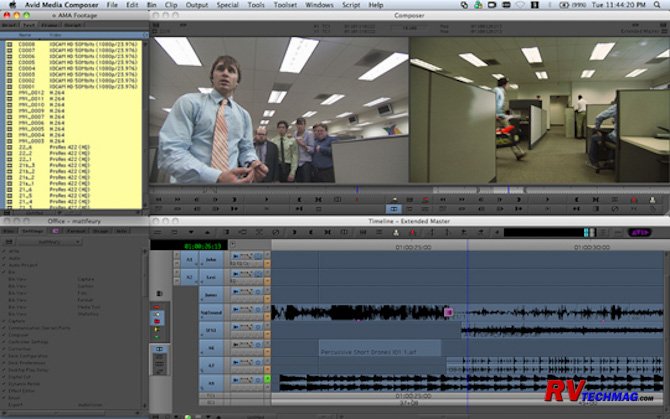Toggle solo/mute on track A8 green button
This screenshot has width=670, height=419.
267,380
